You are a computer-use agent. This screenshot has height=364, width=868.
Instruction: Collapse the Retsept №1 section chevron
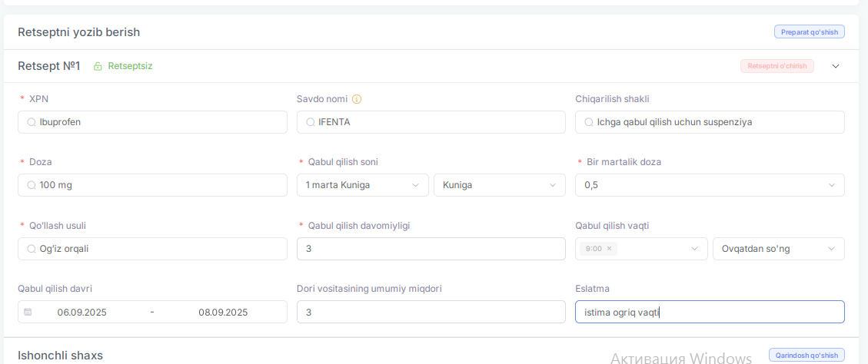tap(836, 66)
